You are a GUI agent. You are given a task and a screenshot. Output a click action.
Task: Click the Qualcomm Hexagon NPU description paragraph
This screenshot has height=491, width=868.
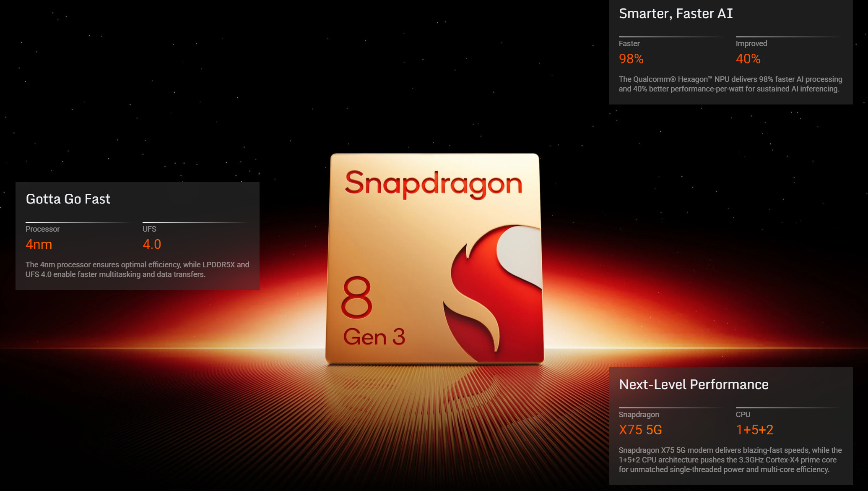730,84
